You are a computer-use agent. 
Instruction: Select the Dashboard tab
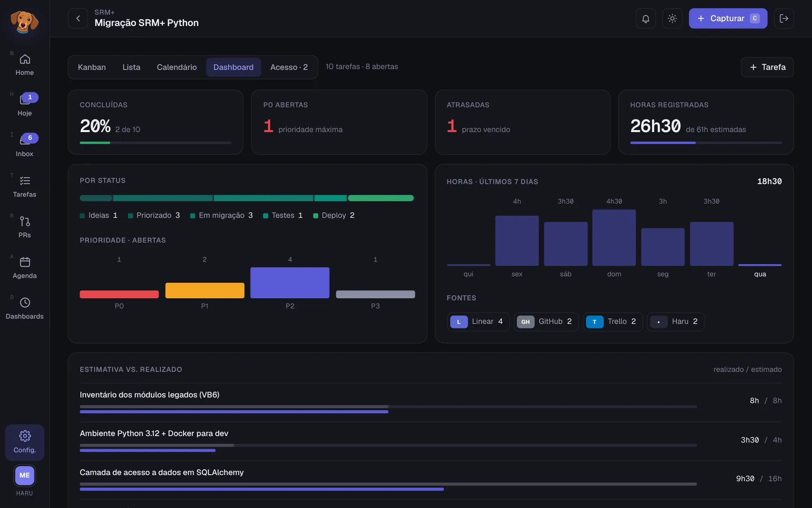pos(233,67)
